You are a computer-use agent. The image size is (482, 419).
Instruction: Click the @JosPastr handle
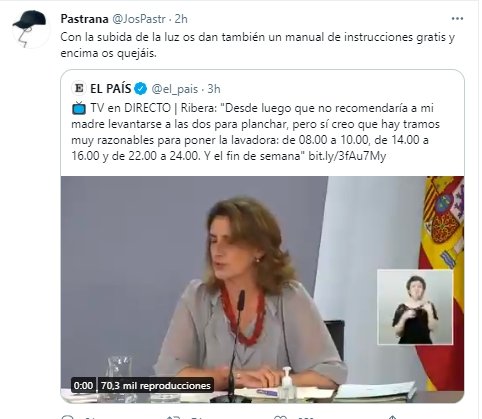coord(138,19)
